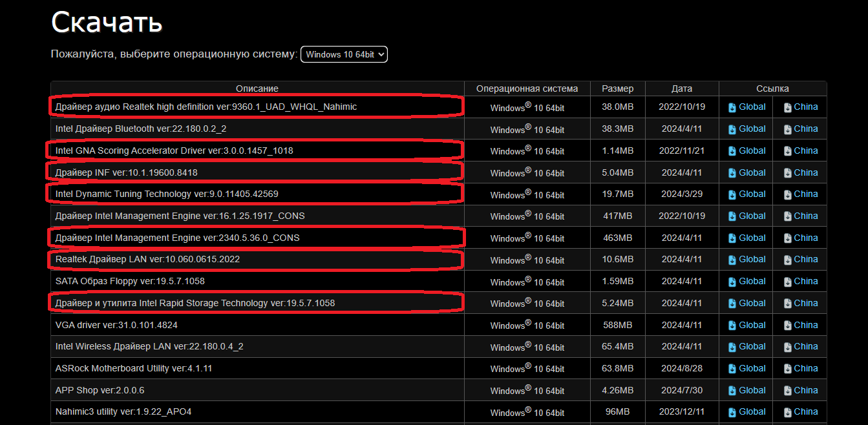The image size is (868, 425).
Task: Select description 'Realtek Драйвер LAN ver:10.060.0615.2022'
Action: click(x=147, y=259)
